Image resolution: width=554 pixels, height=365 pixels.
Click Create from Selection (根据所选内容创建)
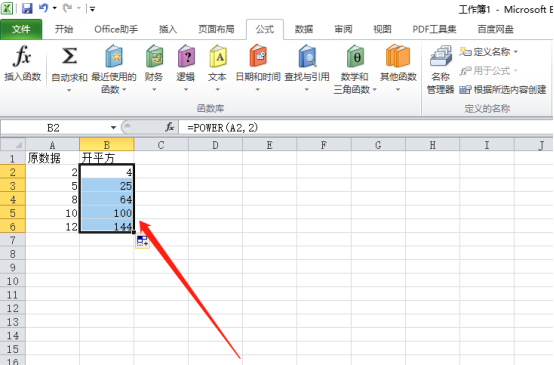[x=503, y=90]
